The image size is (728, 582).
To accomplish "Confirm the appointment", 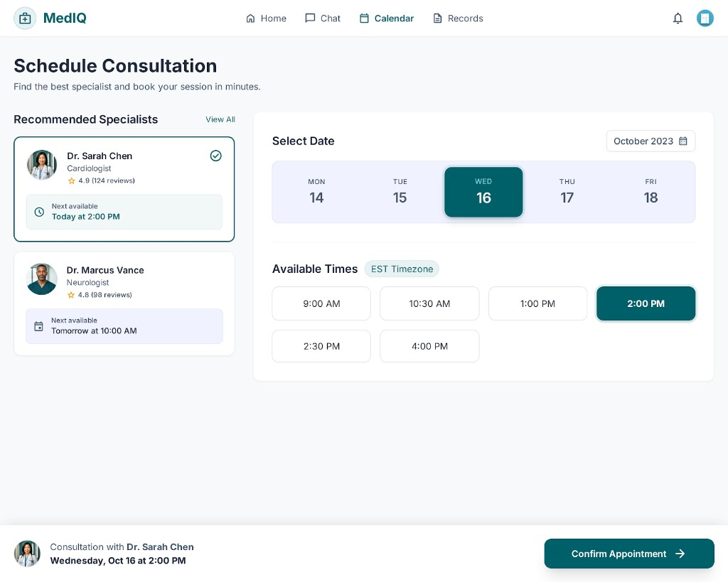I will coord(629,554).
